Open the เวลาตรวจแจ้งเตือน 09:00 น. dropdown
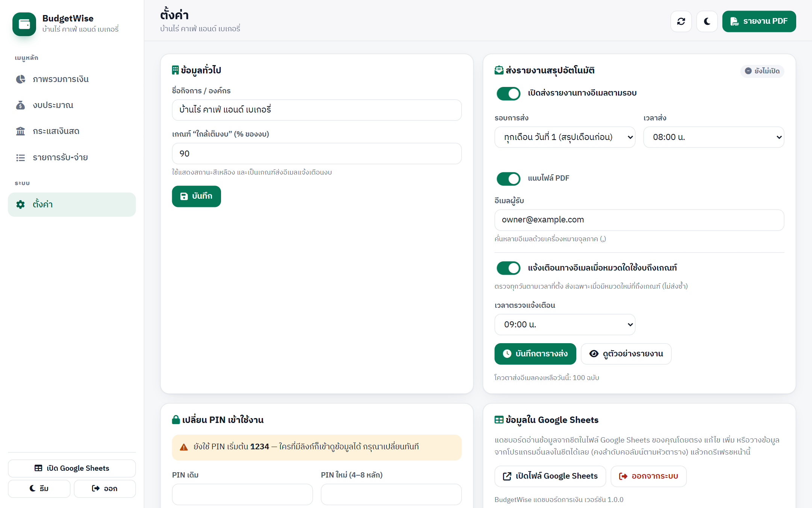The image size is (812, 508). coord(565,324)
